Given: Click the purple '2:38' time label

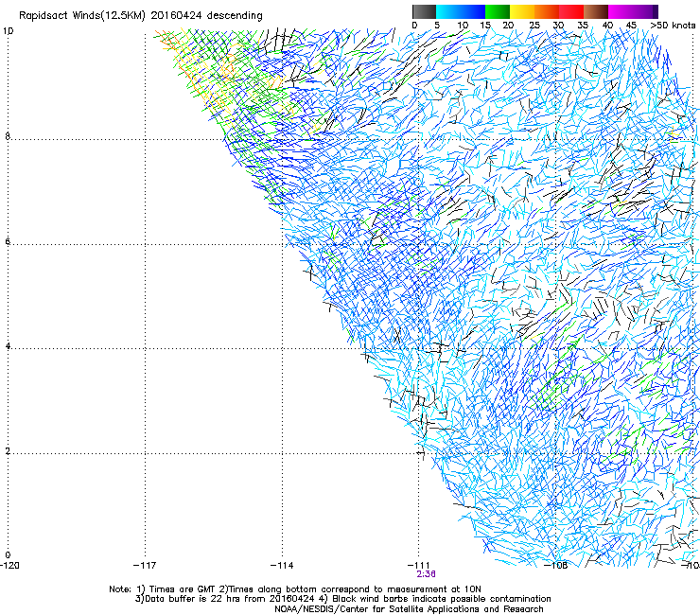Looking at the screenshot, I should pyautogui.click(x=427, y=574).
